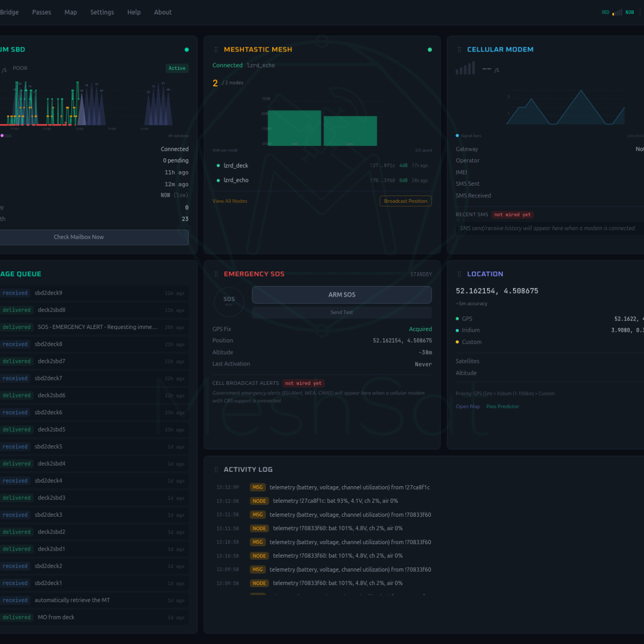
Task: Grab the Cellular Modem panel drag handle
Action: (459, 50)
